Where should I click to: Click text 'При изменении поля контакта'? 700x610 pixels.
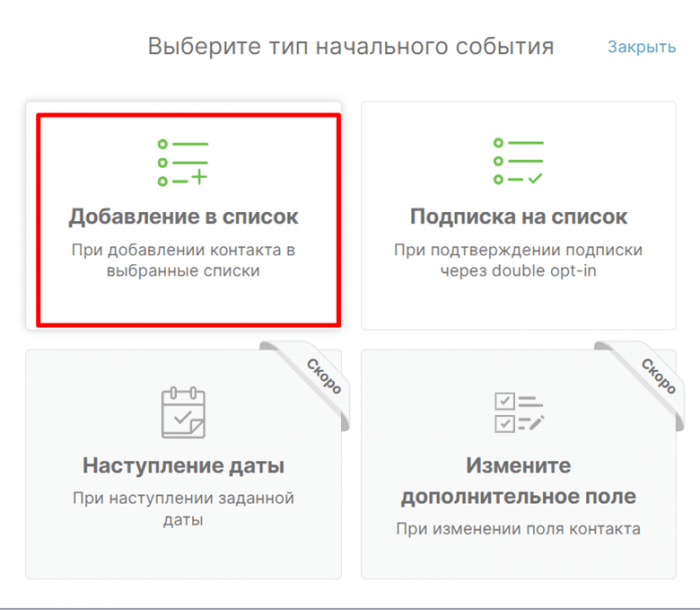(518, 529)
